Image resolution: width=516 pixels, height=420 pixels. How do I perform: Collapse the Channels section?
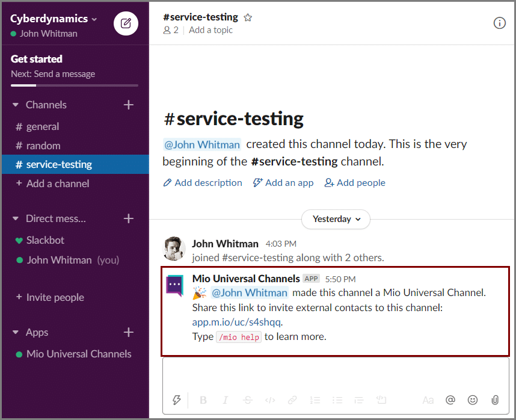(x=16, y=105)
